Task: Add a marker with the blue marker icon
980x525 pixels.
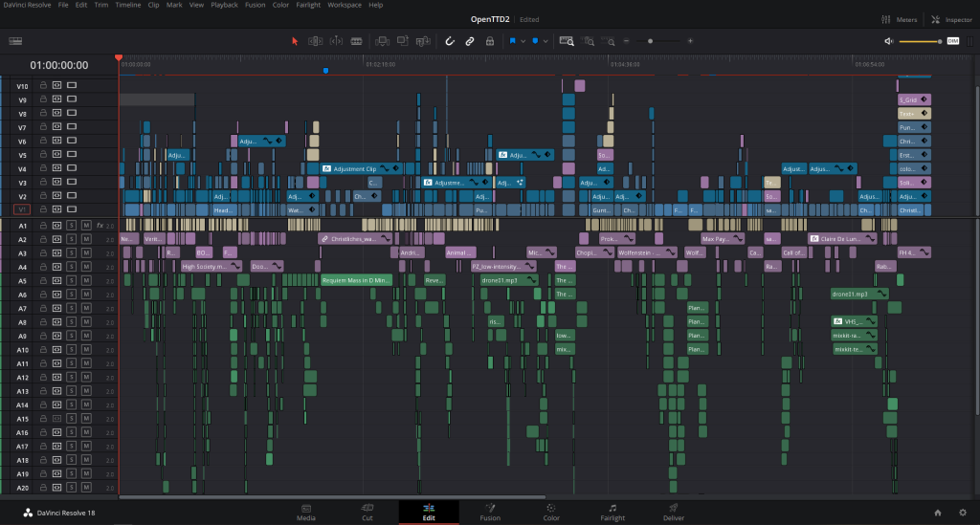Action: pos(535,41)
